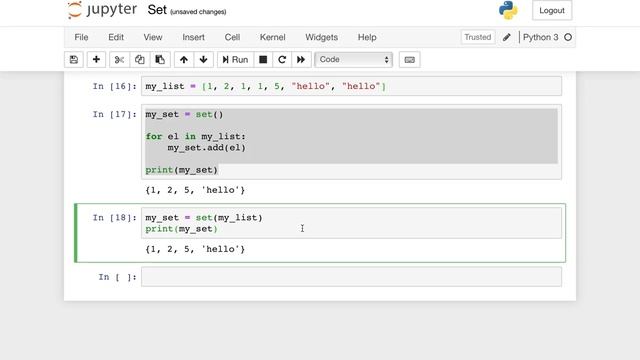The width and height of the screenshot is (640, 360).
Task: Open the Insert menu
Action: click(193, 37)
